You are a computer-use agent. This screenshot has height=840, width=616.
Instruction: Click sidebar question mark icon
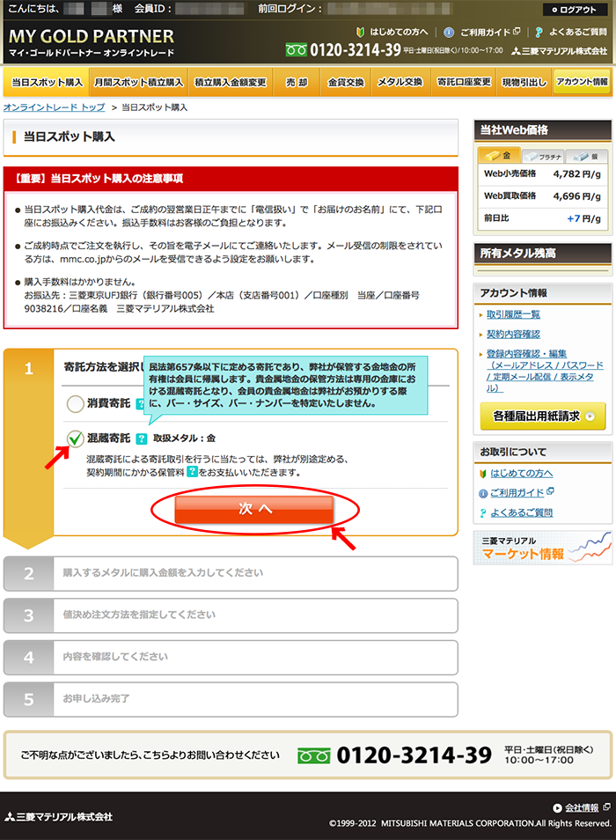point(483,513)
